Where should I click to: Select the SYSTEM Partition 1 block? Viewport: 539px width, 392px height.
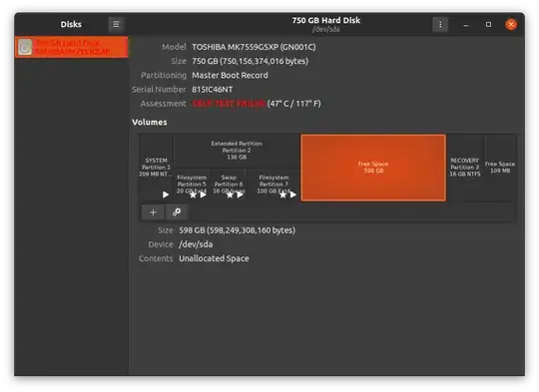pyautogui.click(x=156, y=168)
